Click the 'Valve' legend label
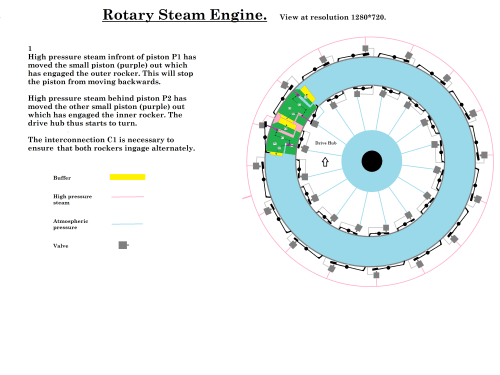Image resolution: width=500 pixels, height=375 pixels. [61, 246]
